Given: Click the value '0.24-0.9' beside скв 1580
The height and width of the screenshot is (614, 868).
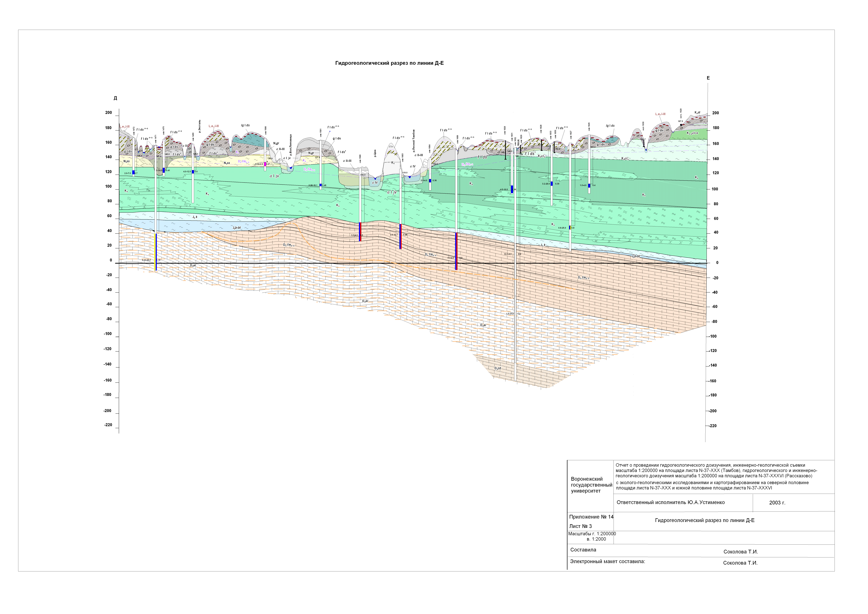Looking at the screenshot, I should point(259,164).
